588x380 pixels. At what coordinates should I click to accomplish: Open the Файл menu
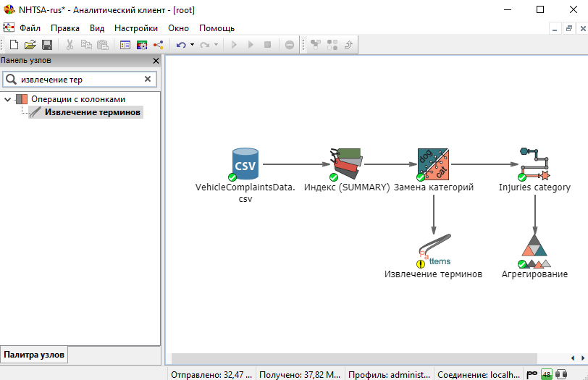point(30,28)
